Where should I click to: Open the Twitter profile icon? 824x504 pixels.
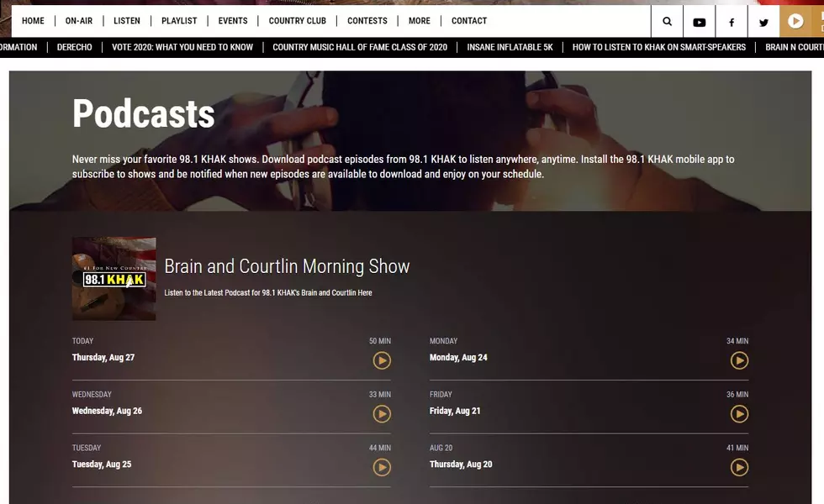[763, 22]
